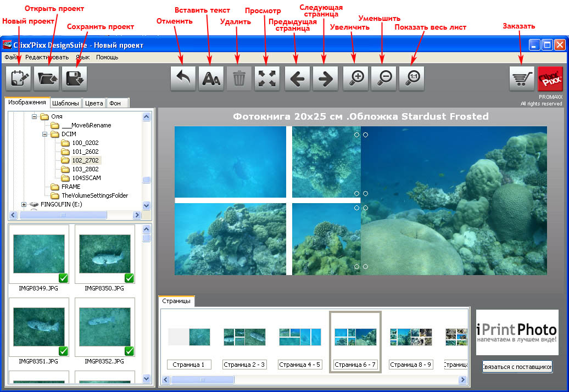569x392 pixels.
Task: Open the 103_2802 folder
Action: click(x=85, y=169)
